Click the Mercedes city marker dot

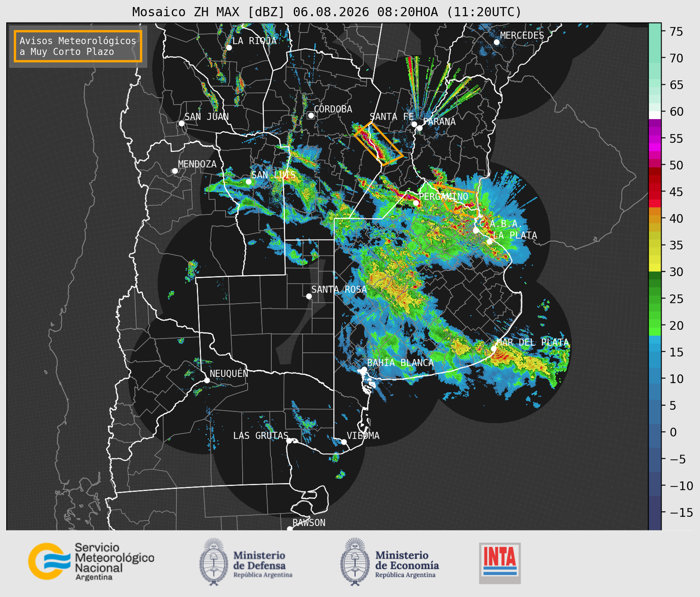[497, 42]
